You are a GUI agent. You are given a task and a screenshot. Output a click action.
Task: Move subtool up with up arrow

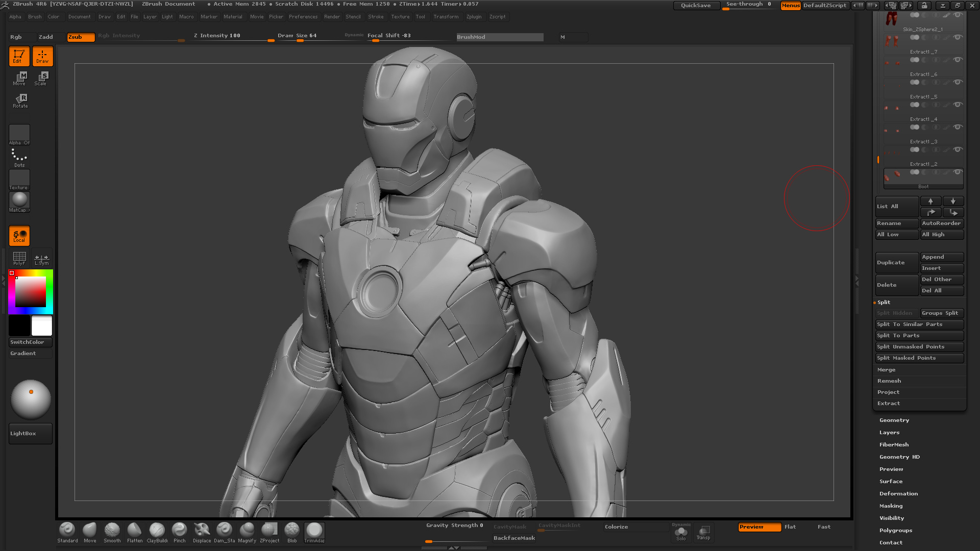coord(930,201)
